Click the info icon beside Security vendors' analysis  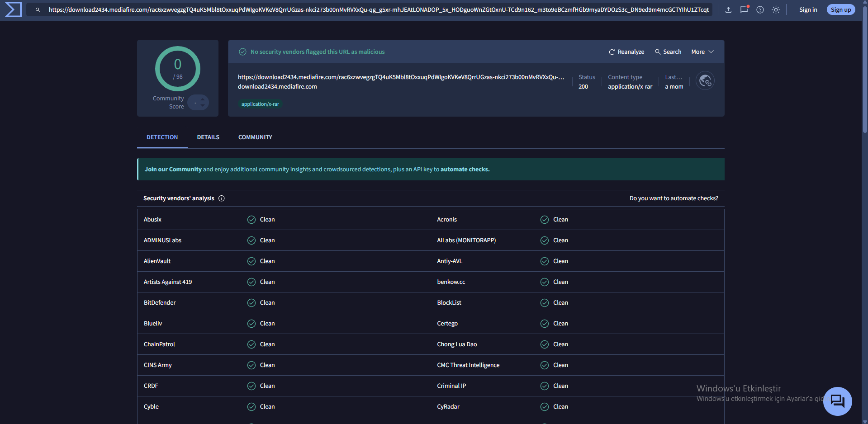click(222, 198)
